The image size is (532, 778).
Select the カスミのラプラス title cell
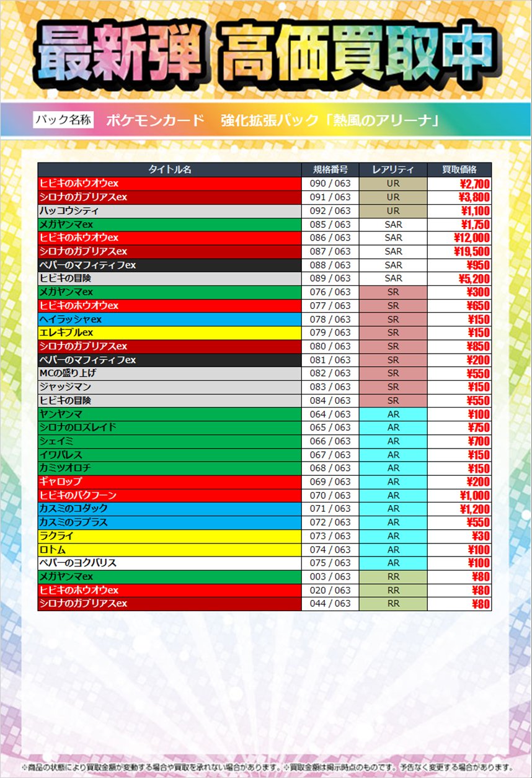pos(170,522)
